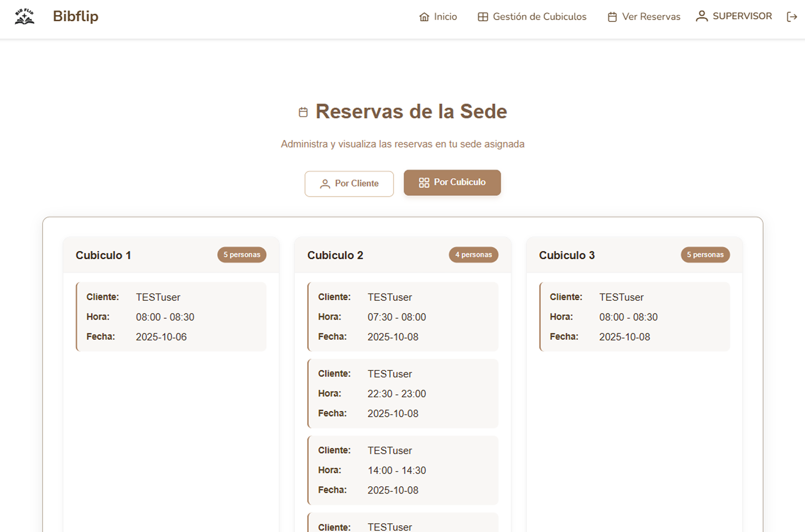
Task: Click TESTuser name in the 22:30 reservation
Action: click(390, 374)
